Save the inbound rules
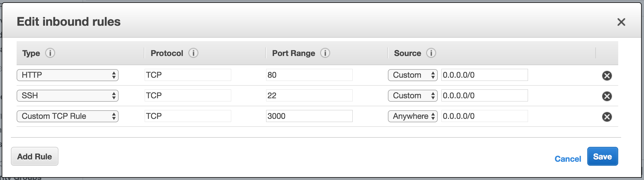This screenshot has width=644, height=180. point(602,157)
